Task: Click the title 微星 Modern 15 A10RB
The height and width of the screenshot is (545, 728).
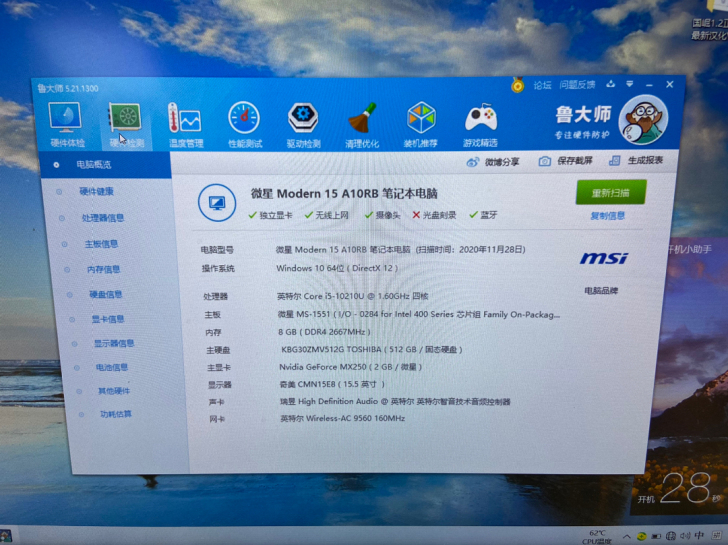Action: [x=344, y=194]
